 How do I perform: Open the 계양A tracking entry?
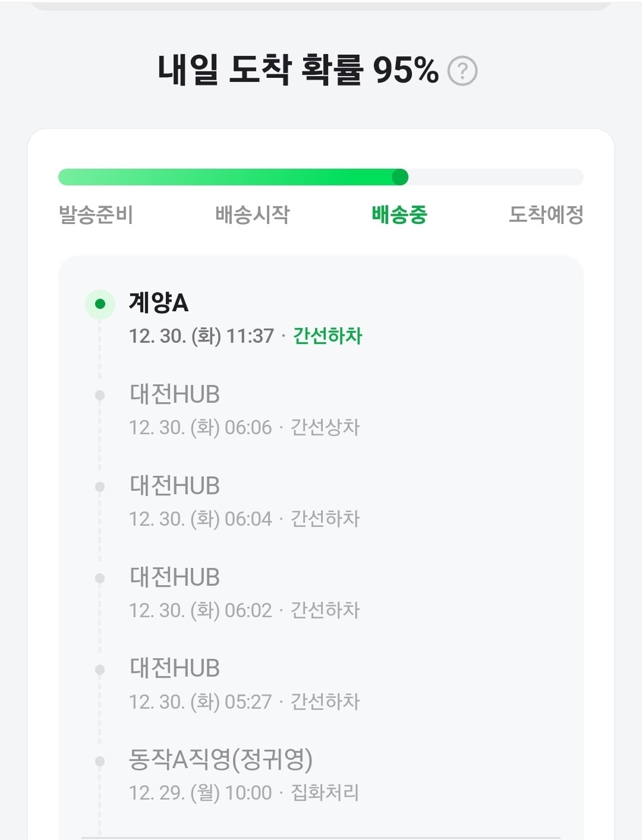(x=159, y=303)
